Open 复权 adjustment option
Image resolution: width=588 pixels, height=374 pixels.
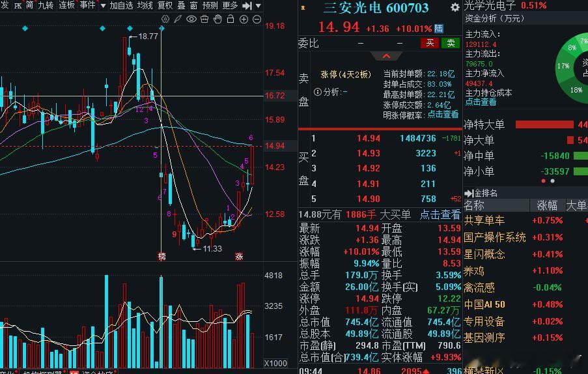click(x=165, y=5)
